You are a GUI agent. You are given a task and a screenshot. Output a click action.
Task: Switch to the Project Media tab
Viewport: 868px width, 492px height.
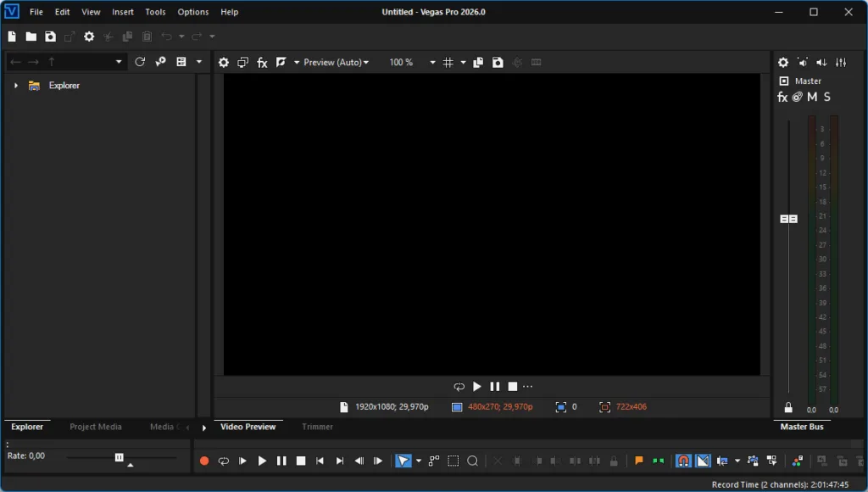(96, 427)
